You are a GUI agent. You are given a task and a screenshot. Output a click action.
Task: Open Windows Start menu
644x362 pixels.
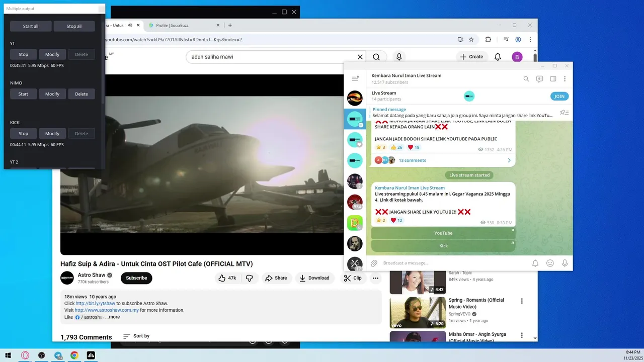tap(9, 355)
